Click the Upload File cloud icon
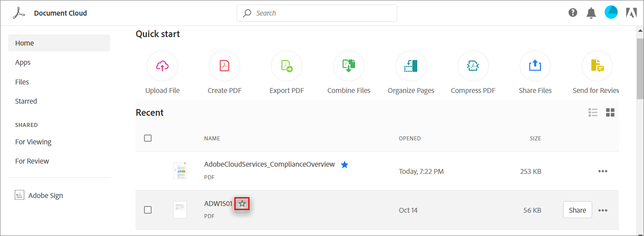644x236 pixels. (x=162, y=67)
